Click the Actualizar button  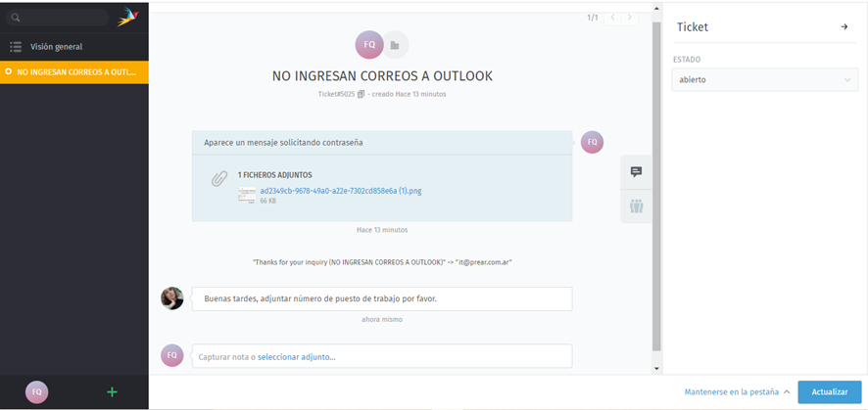829,391
